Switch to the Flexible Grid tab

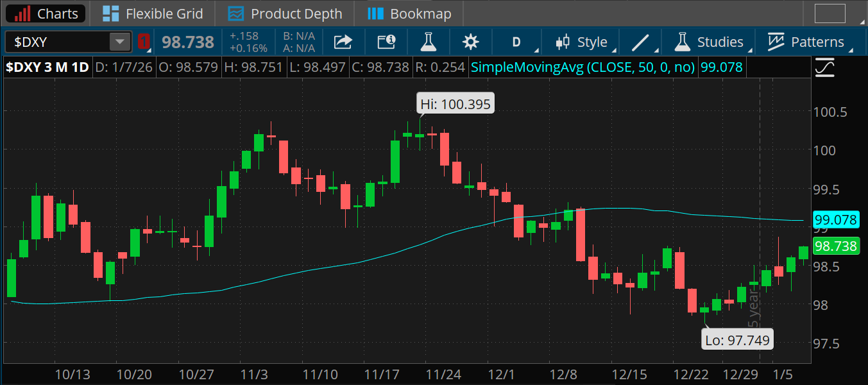click(153, 13)
